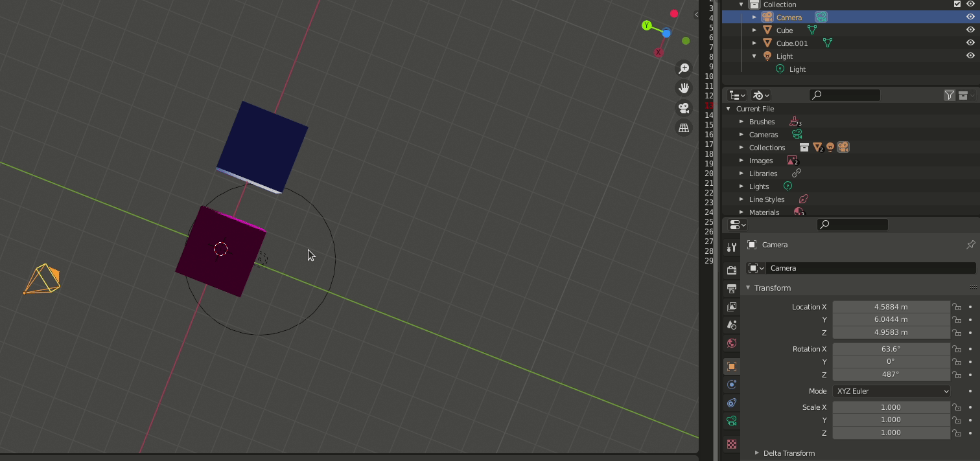Expand the Cube.001 item in outliner
Screen dimensions: 980x461
coord(754,43)
